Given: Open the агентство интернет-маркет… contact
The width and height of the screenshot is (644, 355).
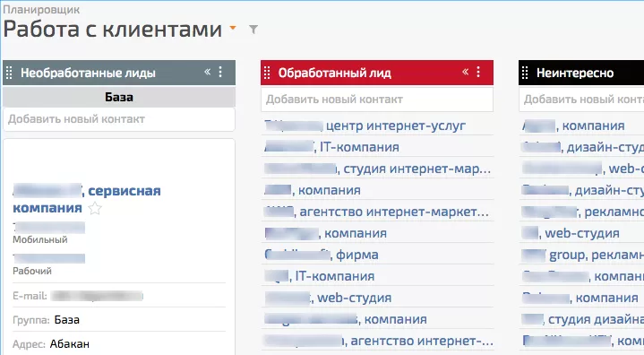Looking at the screenshot, I should 377,212.
